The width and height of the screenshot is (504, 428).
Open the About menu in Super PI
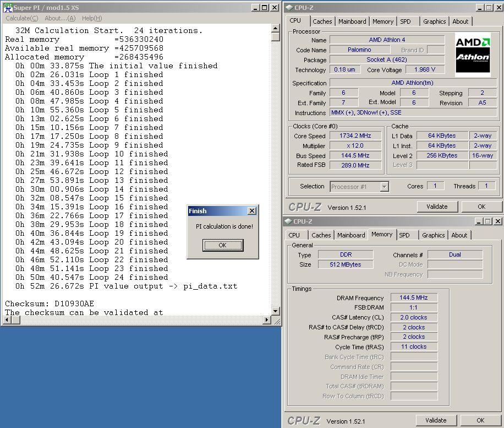click(60, 18)
